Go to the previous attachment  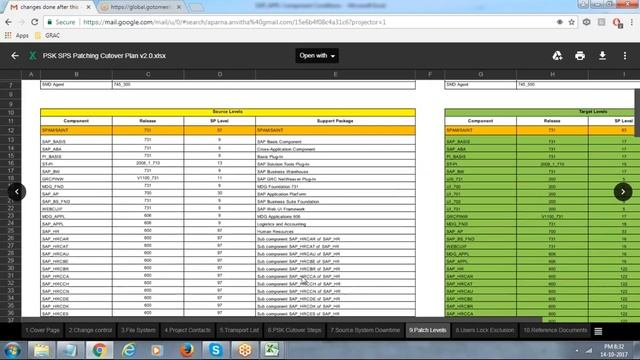(x=17, y=191)
